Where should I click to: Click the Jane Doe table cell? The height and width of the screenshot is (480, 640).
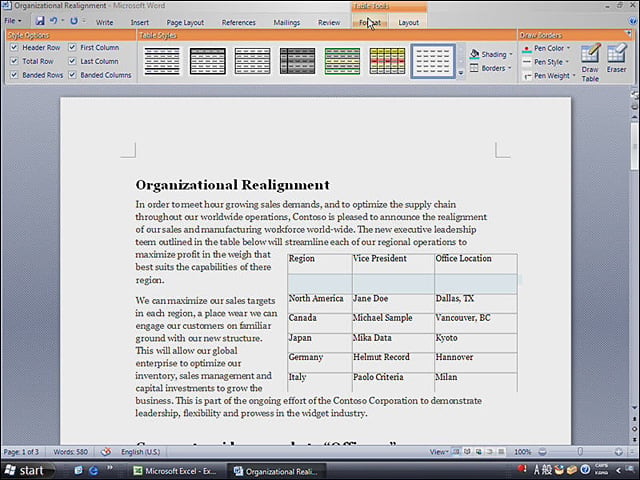click(x=393, y=303)
